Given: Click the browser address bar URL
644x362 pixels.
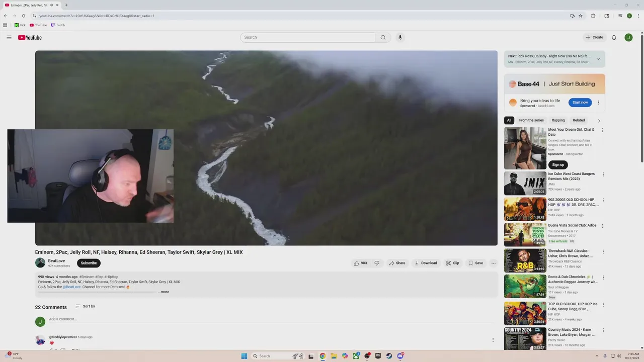Looking at the screenshot, I should (x=97, y=16).
